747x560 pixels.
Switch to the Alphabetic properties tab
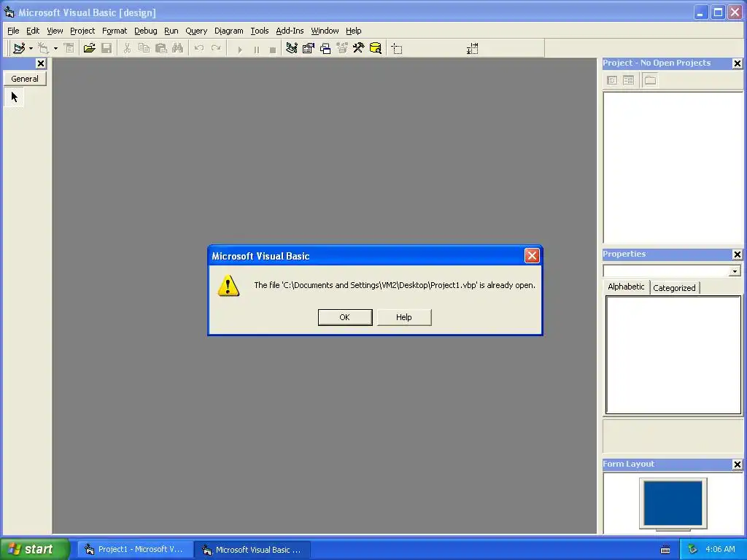(x=626, y=287)
